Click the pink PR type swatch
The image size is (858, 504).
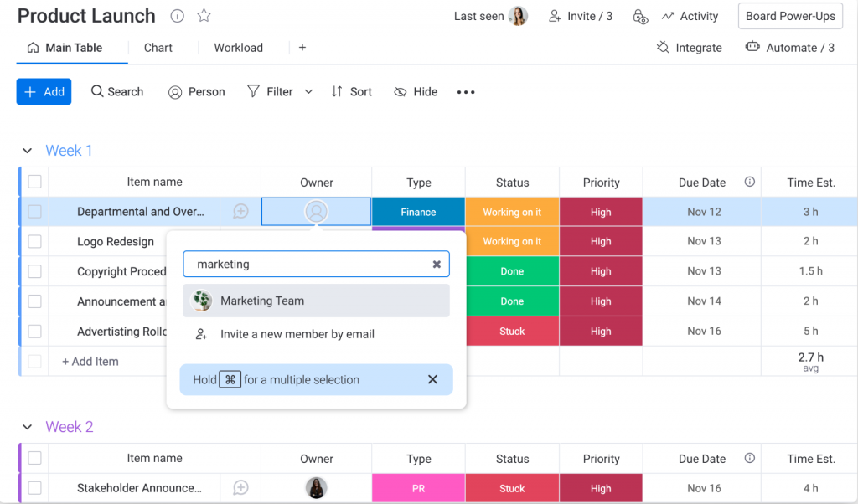pyautogui.click(x=418, y=488)
